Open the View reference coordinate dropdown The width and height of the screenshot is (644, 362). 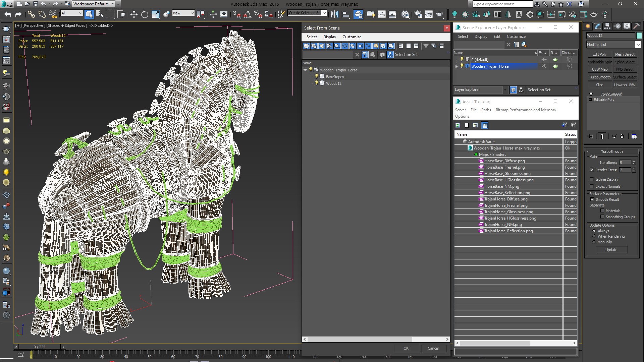(x=183, y=13)
